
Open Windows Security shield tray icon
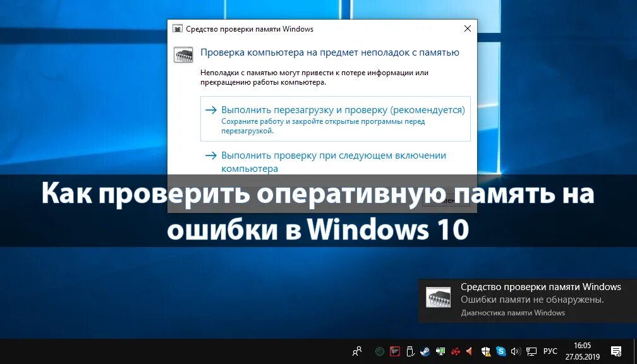coord(485,351)
